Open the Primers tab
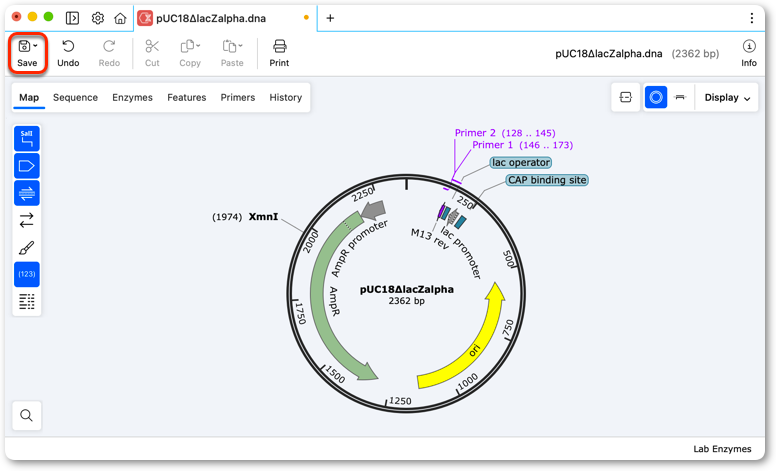776x471 pixels. point(238,97)
